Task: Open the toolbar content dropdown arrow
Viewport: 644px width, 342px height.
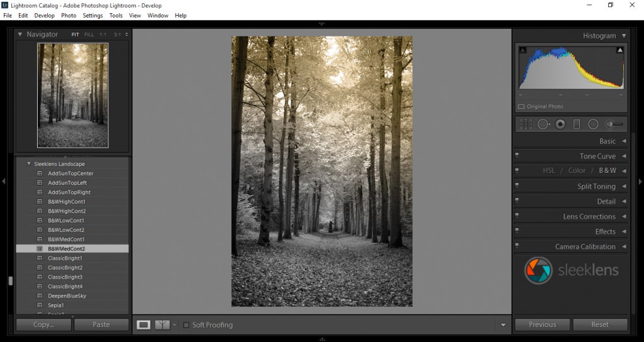Action: 503,325
